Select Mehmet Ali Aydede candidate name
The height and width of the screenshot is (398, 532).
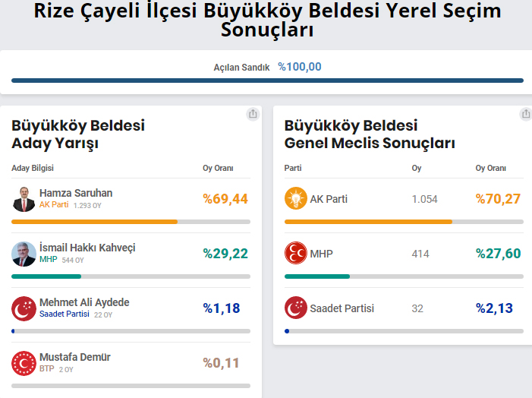click(x=84, y=302)
